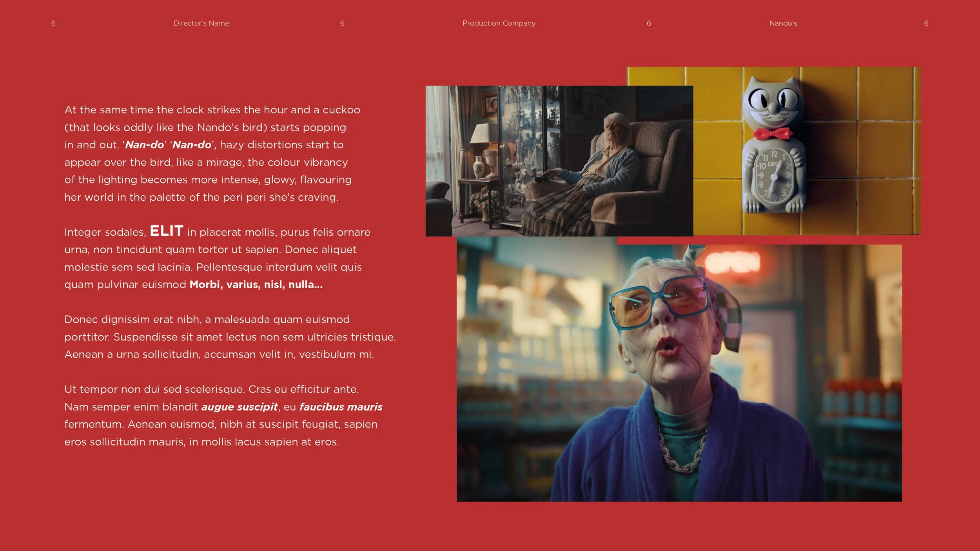Viewport: 980px width, 551px height.
Task: Click the Nando's header label
Action: 783,23
